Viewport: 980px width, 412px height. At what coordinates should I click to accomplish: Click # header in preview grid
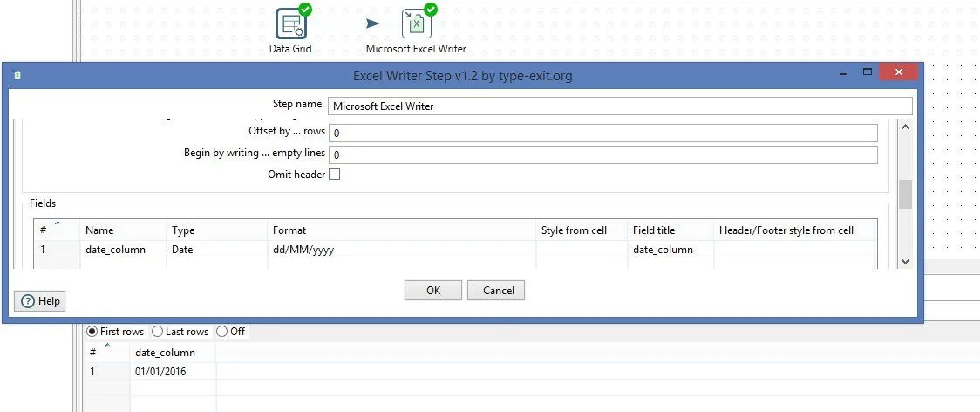click(106, 353)
